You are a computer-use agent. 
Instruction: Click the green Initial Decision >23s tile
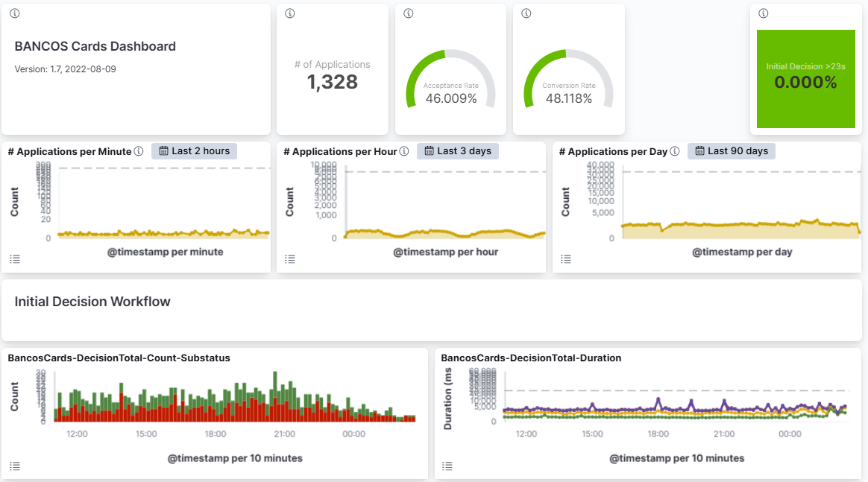[x=805, y=79]
